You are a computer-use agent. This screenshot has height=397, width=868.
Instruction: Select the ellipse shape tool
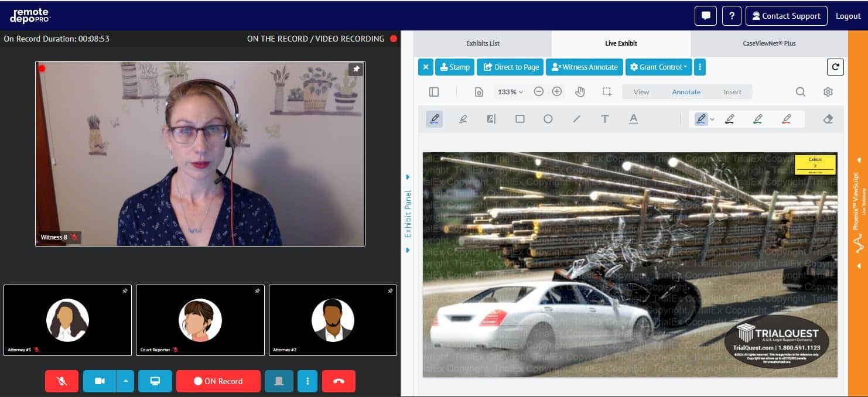(x=548, y=119)
